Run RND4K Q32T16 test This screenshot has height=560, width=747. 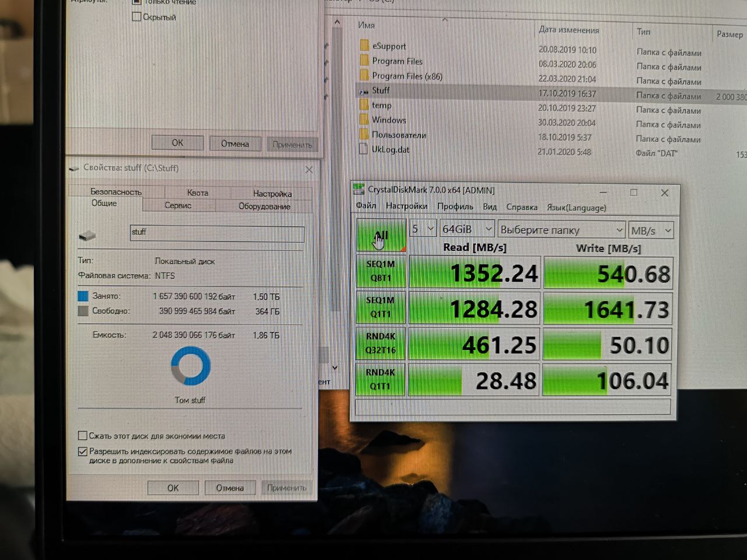click(381, 343)
